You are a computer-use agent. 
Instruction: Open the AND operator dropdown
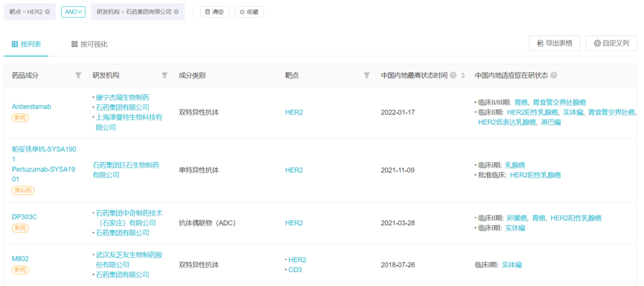(73, 12)
